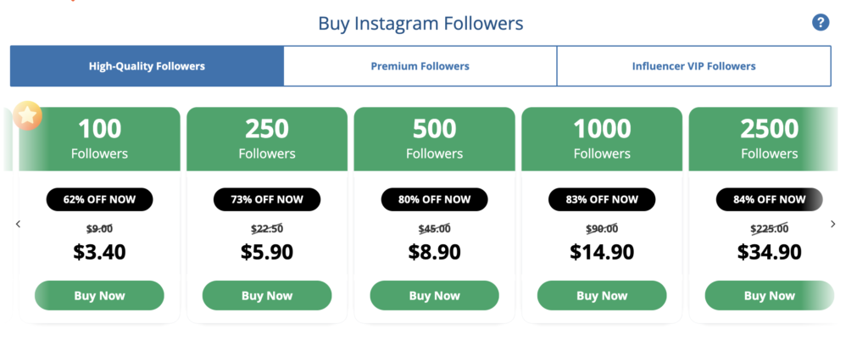Buy the 2500 followers package
This screenshot has width=868, height=346.
(769, 296)
